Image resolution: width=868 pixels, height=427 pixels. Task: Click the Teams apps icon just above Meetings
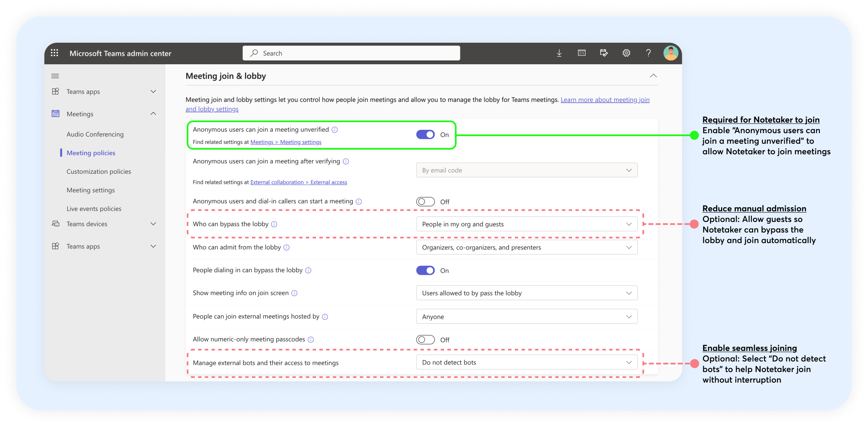point(55,91)
